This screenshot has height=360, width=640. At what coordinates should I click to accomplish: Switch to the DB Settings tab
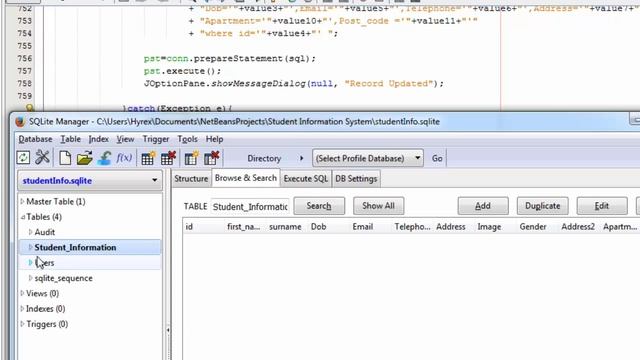[356, 179]
